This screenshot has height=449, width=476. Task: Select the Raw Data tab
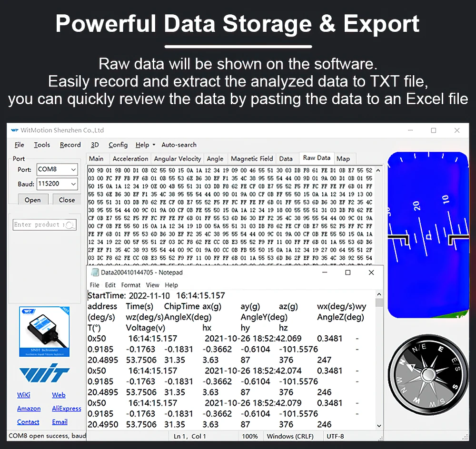(x=317, y=158)
